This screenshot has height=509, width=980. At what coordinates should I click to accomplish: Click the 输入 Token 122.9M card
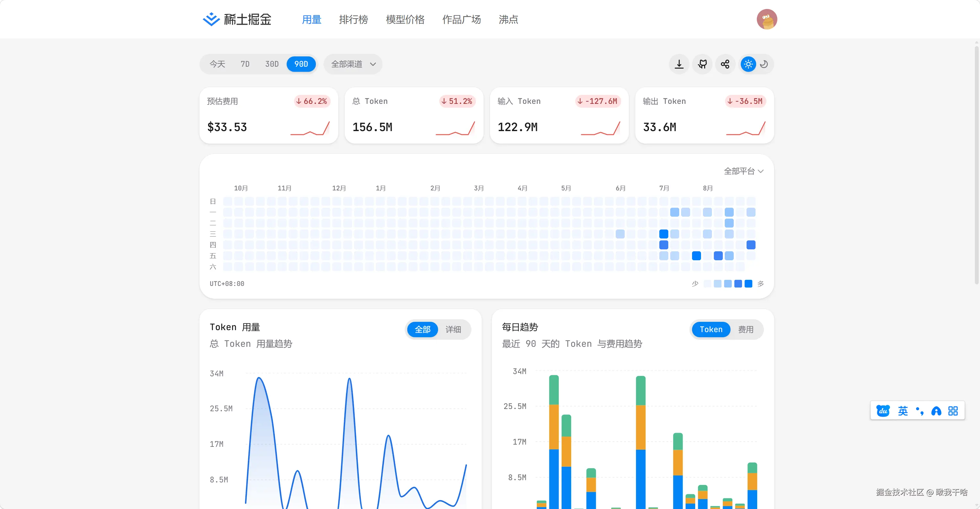[x=559, y=115]
